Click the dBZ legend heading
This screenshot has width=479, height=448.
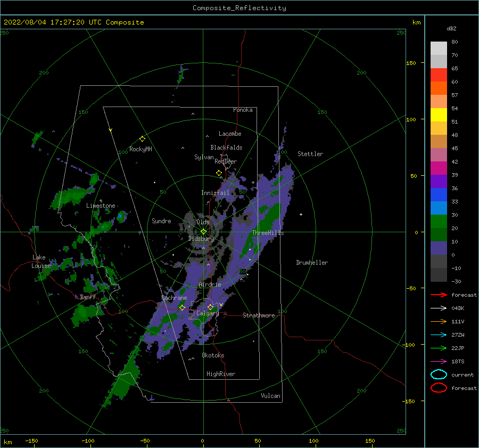(x=451, y=28)
